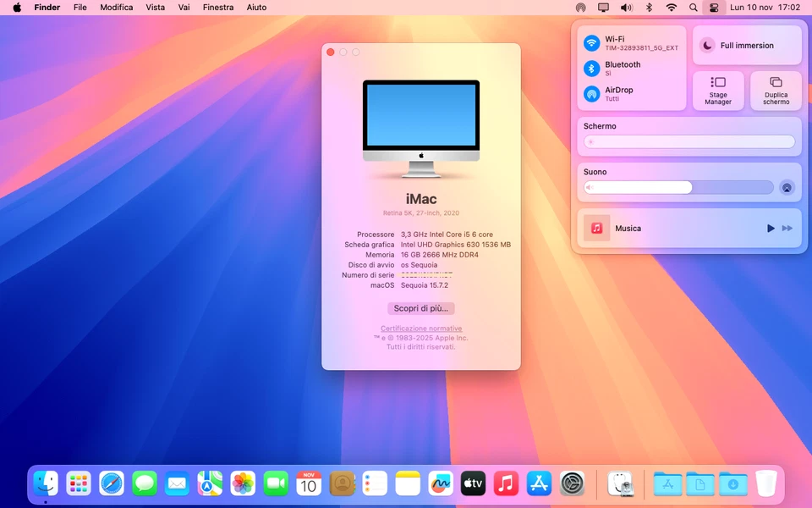Click the Spotlight search icon in the menu bar

[x=694, y=8]
